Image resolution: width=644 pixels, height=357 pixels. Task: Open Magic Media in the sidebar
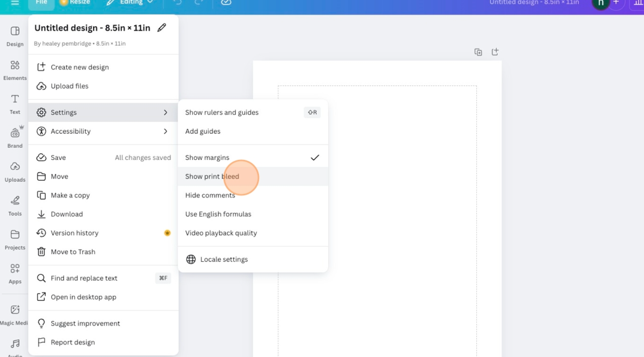(15, 314)
